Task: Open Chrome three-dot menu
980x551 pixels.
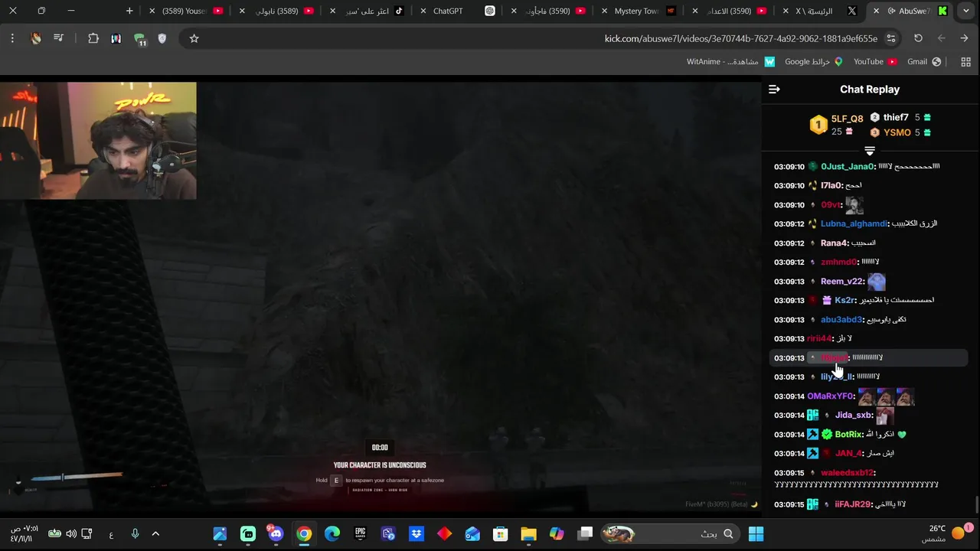Action: 12,38
